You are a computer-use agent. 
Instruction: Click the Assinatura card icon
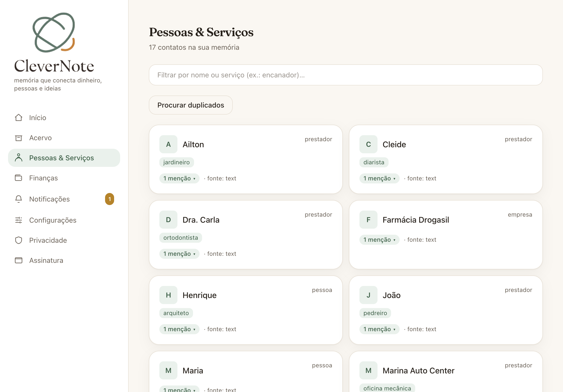(19, 260)
